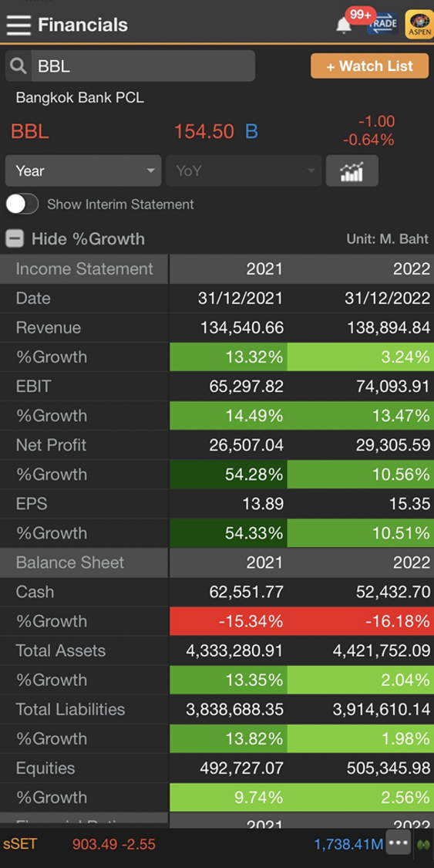Click the 154.50 last price
This screenshot has width=434, height=868.
click(204, 132)
